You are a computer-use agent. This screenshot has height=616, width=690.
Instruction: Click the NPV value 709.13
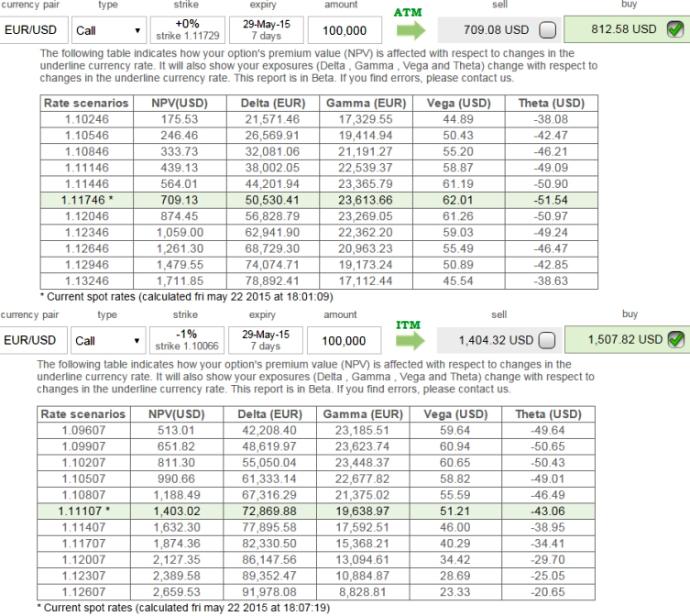180,201
